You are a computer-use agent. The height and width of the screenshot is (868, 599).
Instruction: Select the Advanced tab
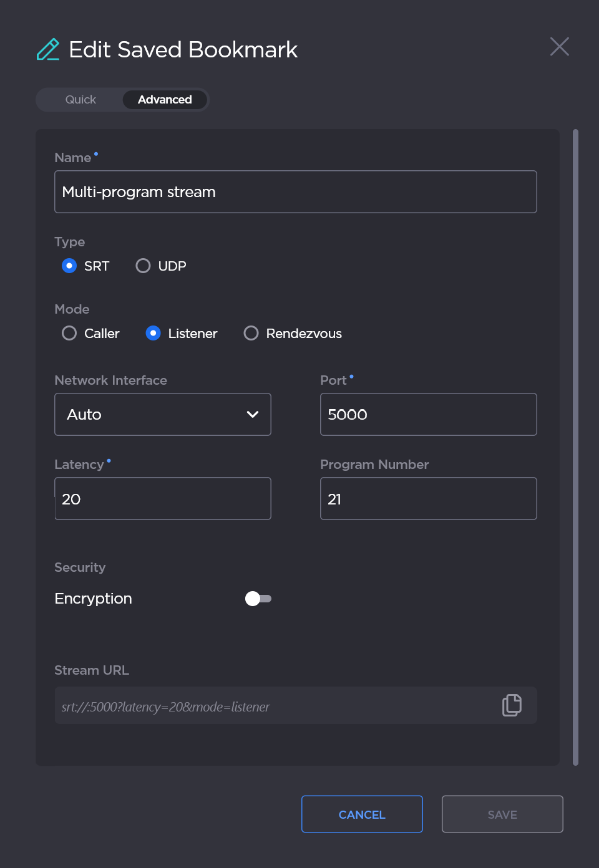pos(165,100)
